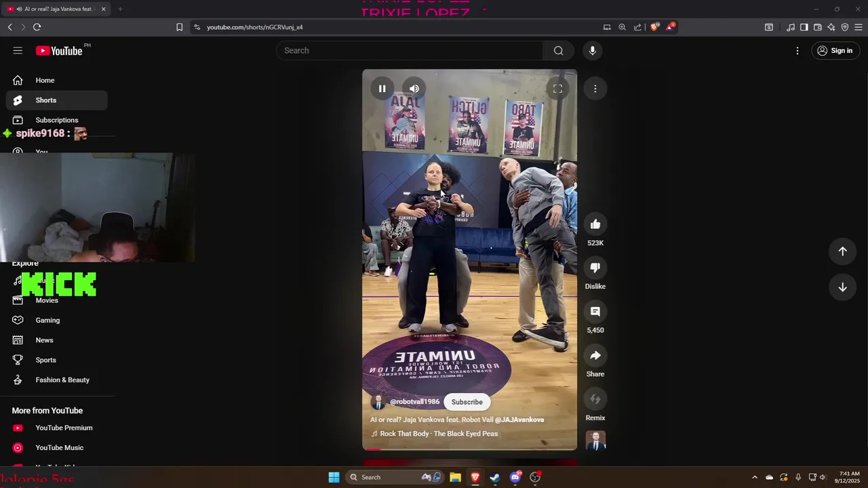Go to the previous Short up arrow
Screen dimensions: 868x488
842,251
